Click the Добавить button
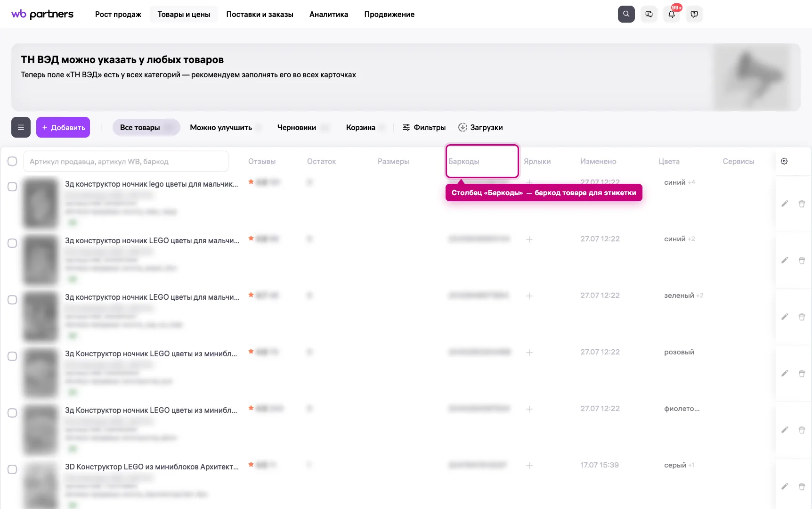The width and height of the screenshot is (812, 509). (63, 127)
